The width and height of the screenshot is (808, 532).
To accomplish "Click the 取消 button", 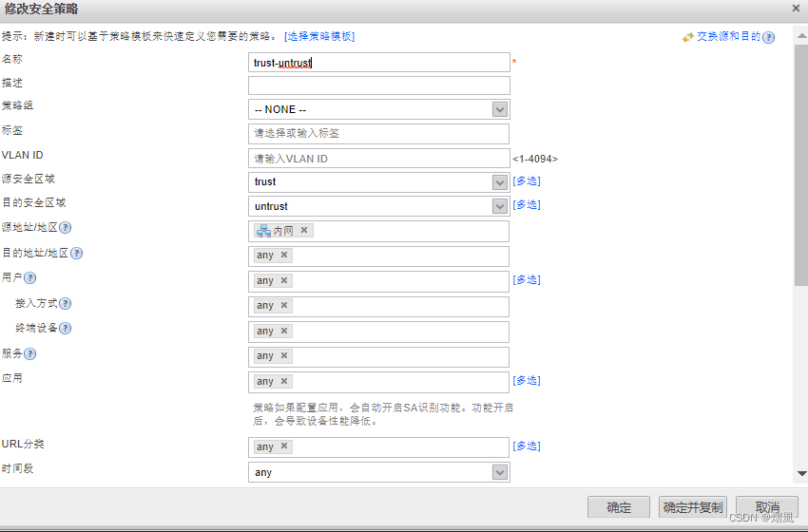I will click(767, 507).
